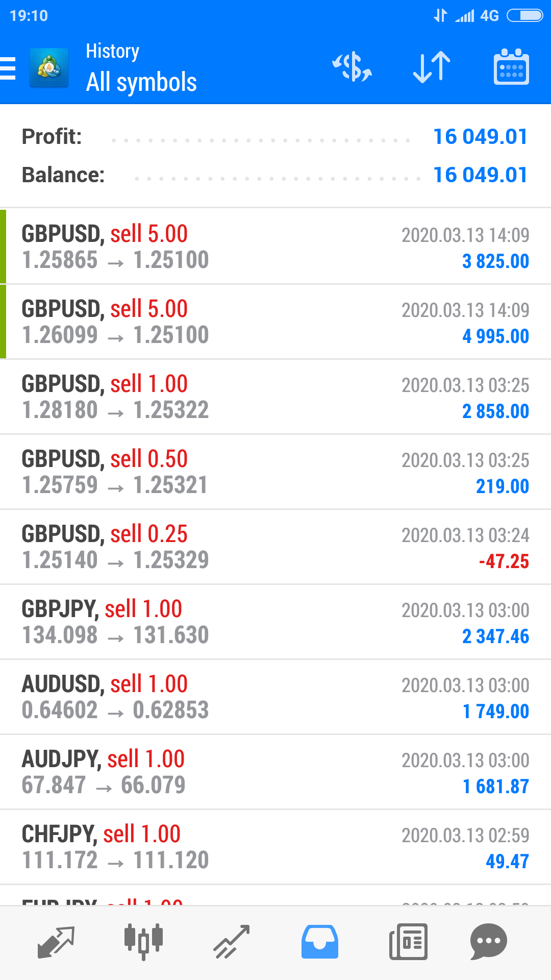Tap the All symbols title

141,82
